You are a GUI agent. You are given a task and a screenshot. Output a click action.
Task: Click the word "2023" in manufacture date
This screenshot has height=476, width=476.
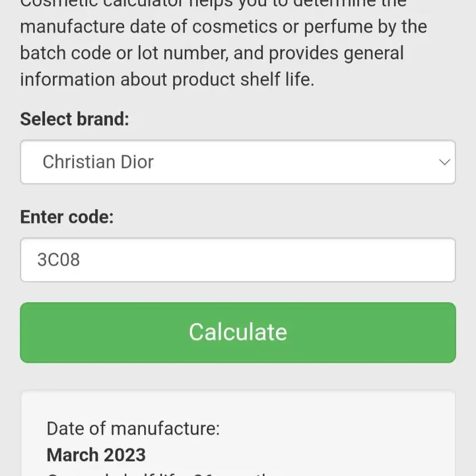point(123,455)
